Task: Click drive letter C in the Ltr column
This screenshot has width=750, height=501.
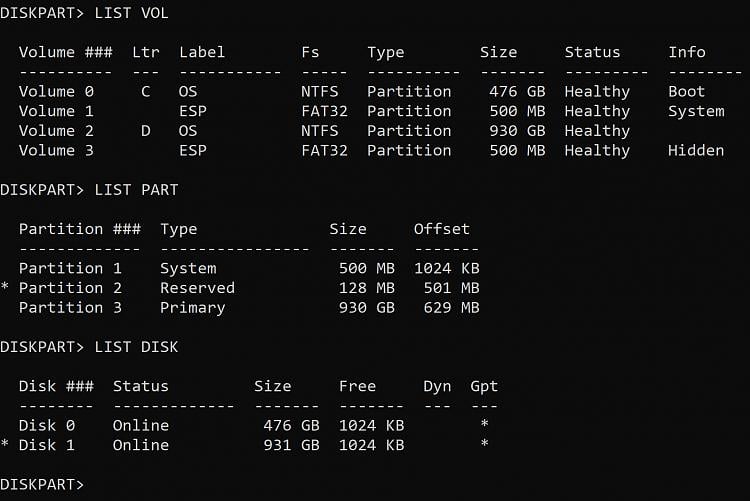Action: pos(145,91)
